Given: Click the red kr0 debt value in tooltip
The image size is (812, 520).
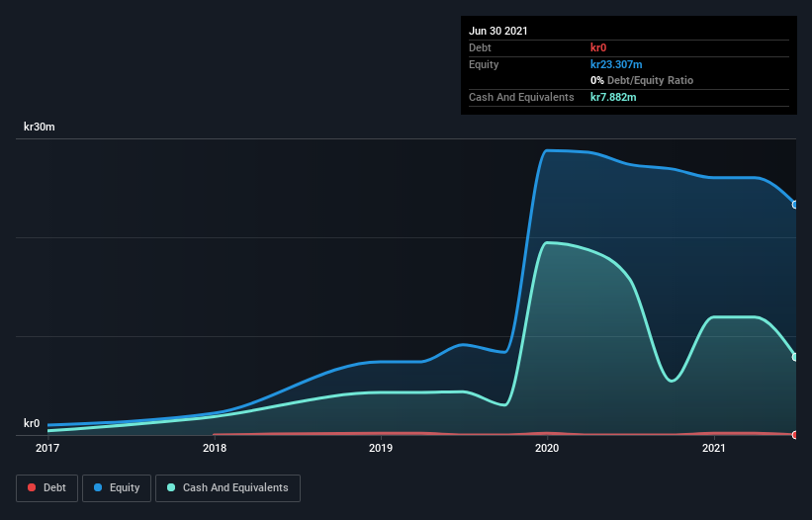Looking at the screenshot, I should coord(598,47).
